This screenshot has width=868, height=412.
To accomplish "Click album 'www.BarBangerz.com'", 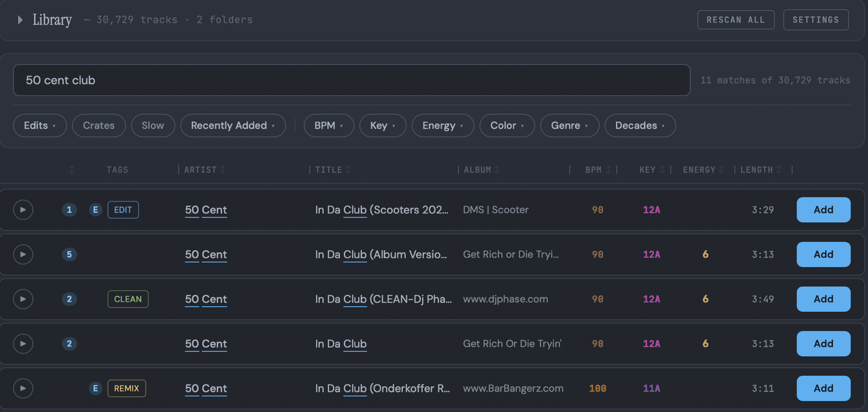I will tap(513, 389).
